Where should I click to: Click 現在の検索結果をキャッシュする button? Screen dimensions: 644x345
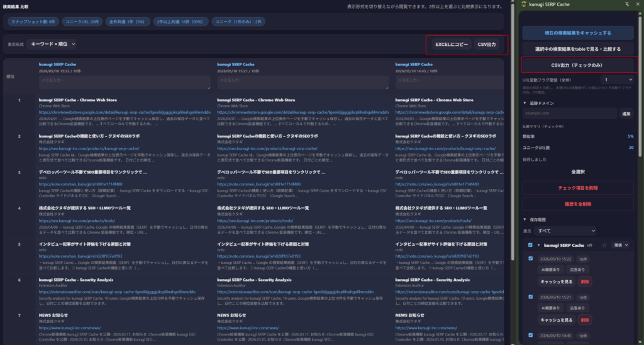point(578,33)
